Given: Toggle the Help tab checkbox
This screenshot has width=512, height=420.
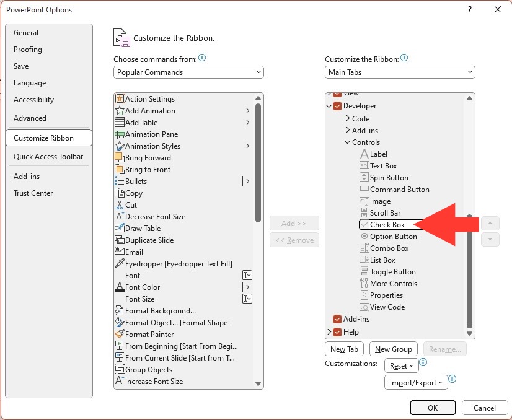Looking at the screenshot, I should 337,332.
